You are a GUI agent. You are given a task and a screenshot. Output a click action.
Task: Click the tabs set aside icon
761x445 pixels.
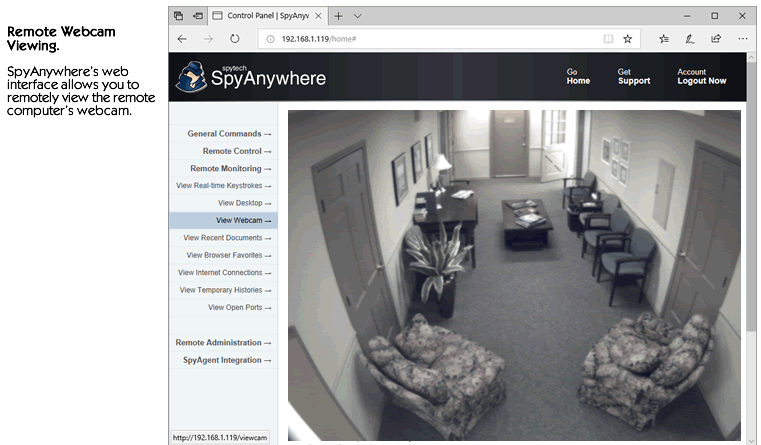(179, 16)
